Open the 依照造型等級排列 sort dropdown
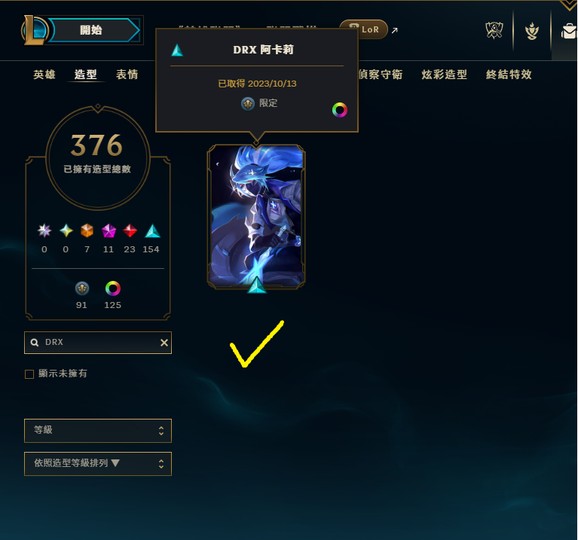The width and height of the screenshot is (578, 540). click(98, 464)
